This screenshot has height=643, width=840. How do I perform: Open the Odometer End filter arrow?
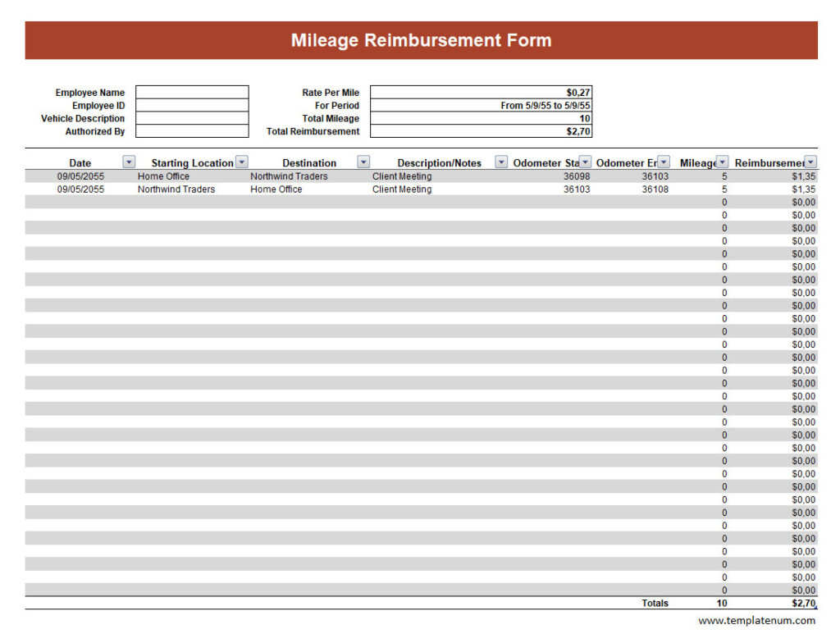(663, 162)
